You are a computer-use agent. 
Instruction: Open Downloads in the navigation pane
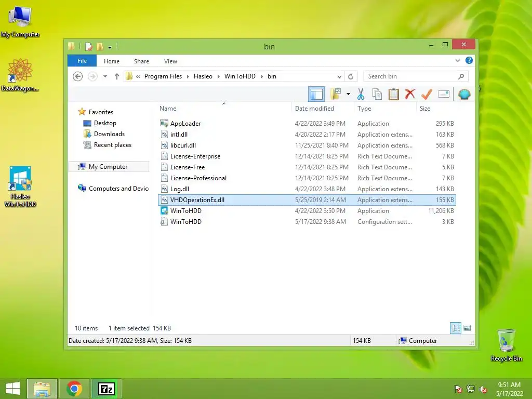click(x=104, y=134)
